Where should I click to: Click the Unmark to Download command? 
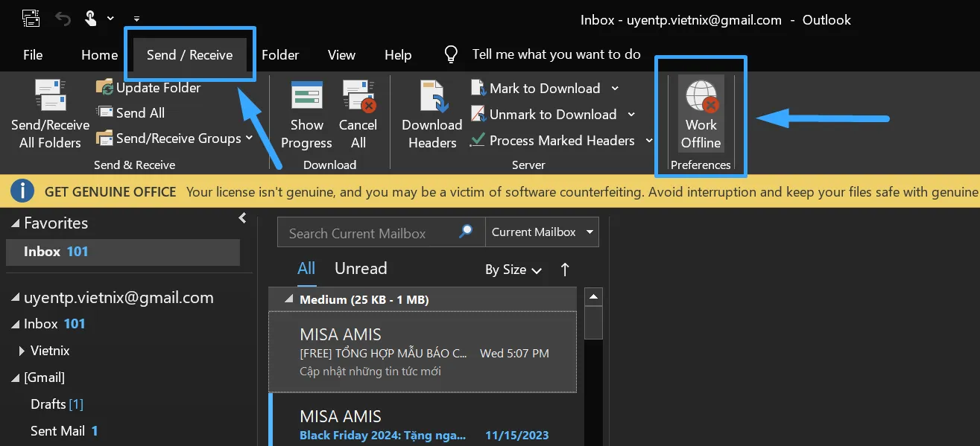click(544, 115)
